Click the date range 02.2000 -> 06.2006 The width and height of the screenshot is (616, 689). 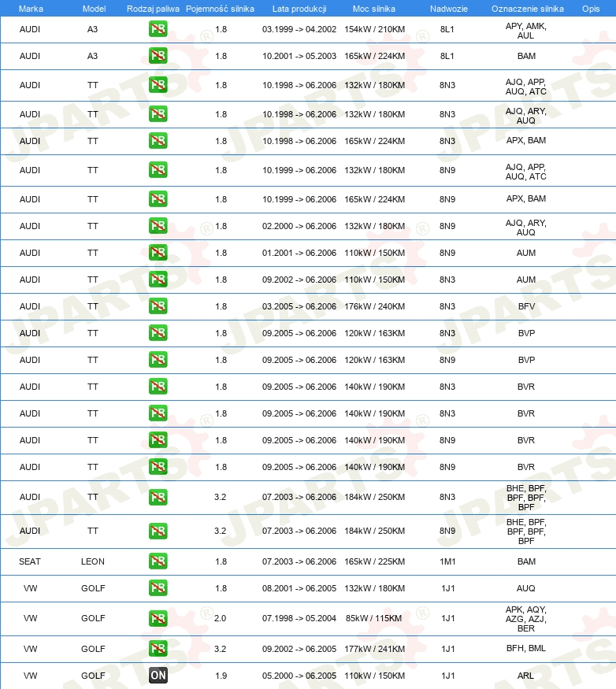coord(299,226)
